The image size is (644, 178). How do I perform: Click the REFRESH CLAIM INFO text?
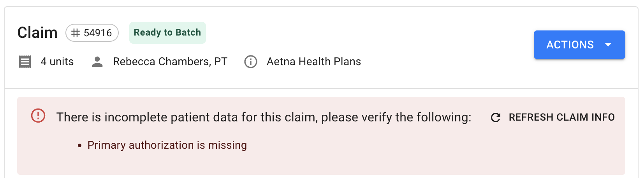pyautogui.click(x=561, y=117)
